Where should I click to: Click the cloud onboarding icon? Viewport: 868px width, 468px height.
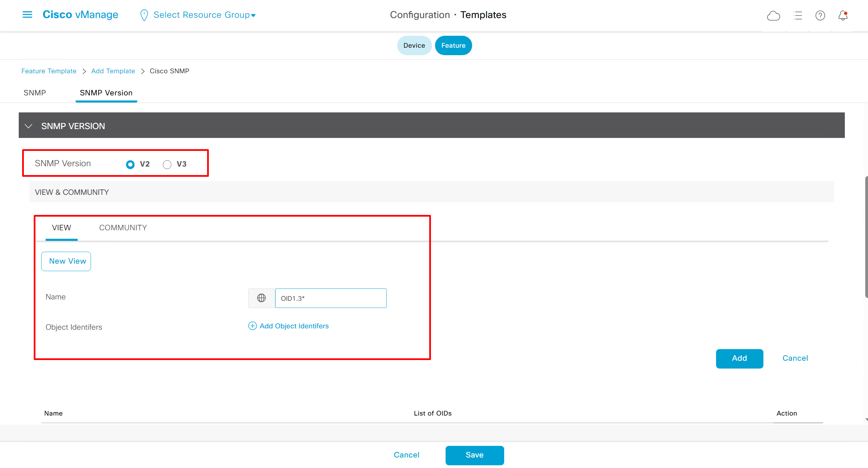coord(773,15)
